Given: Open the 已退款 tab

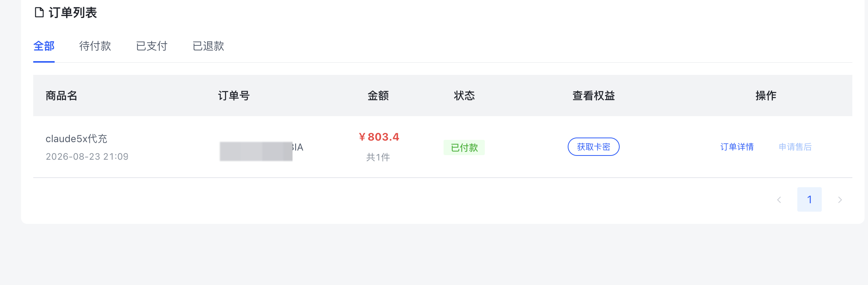Looking at the screenshot, I should coord(208,46).
